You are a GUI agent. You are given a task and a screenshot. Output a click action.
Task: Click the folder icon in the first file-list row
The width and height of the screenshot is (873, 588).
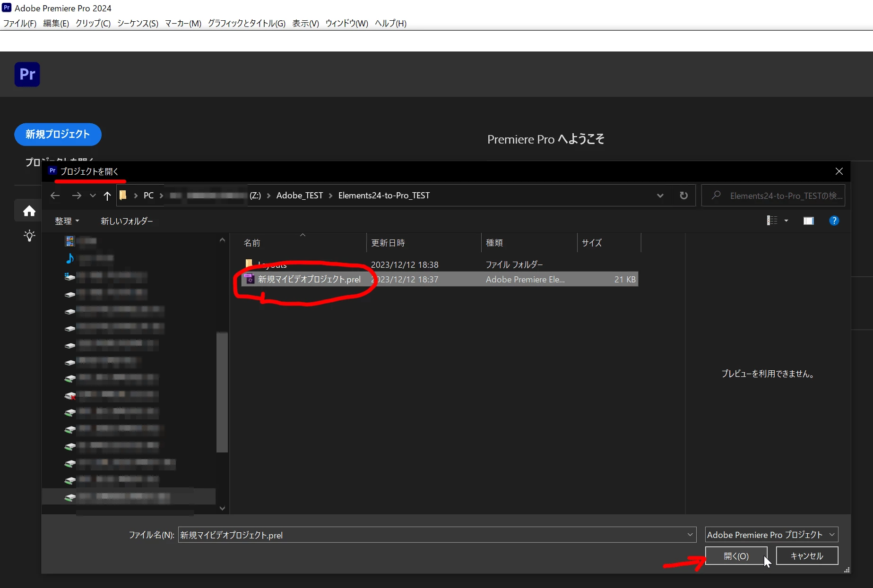point(249,264)
